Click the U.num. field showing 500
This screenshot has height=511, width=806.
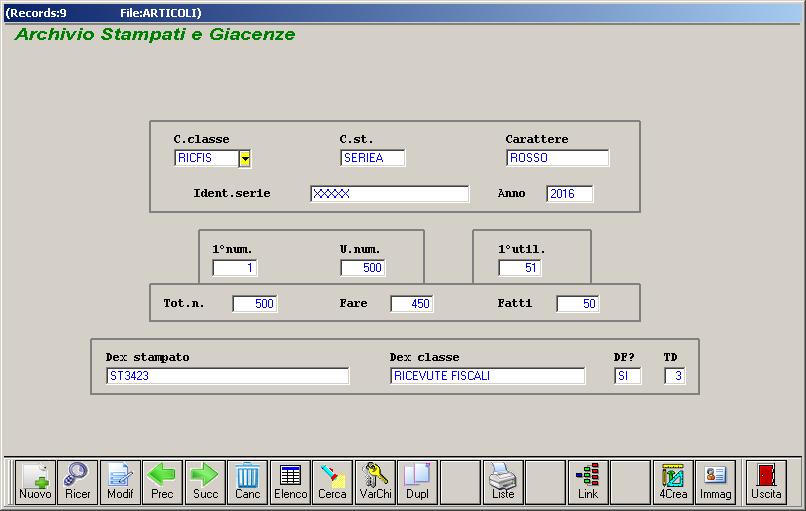tap(363, 268)
